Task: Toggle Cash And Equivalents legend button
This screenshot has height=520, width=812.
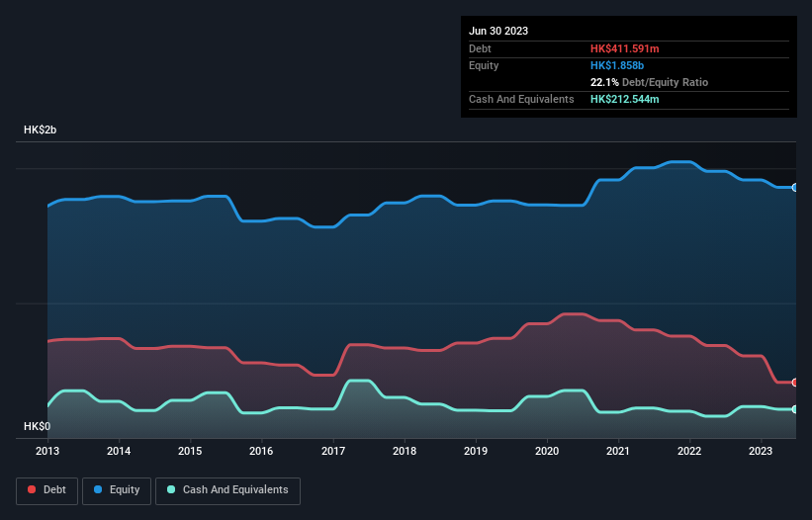Action: pyautogui.click(x=227, y=489)
